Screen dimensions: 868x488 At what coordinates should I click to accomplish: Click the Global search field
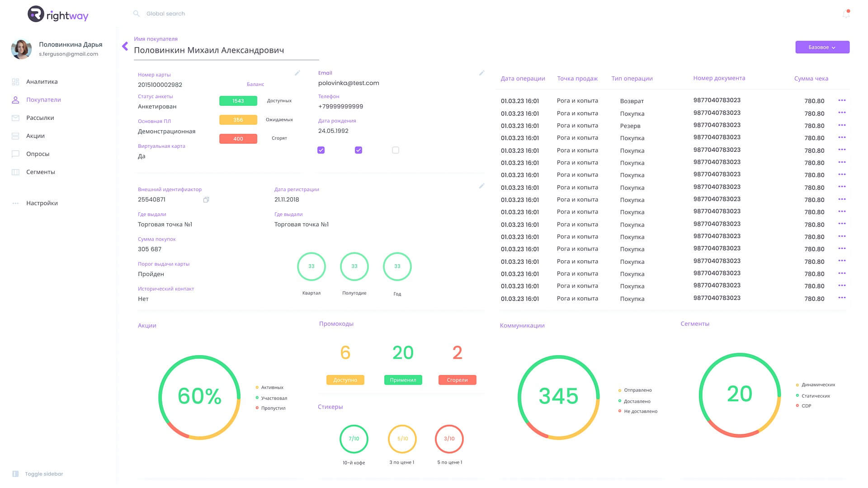coord(165,14)
